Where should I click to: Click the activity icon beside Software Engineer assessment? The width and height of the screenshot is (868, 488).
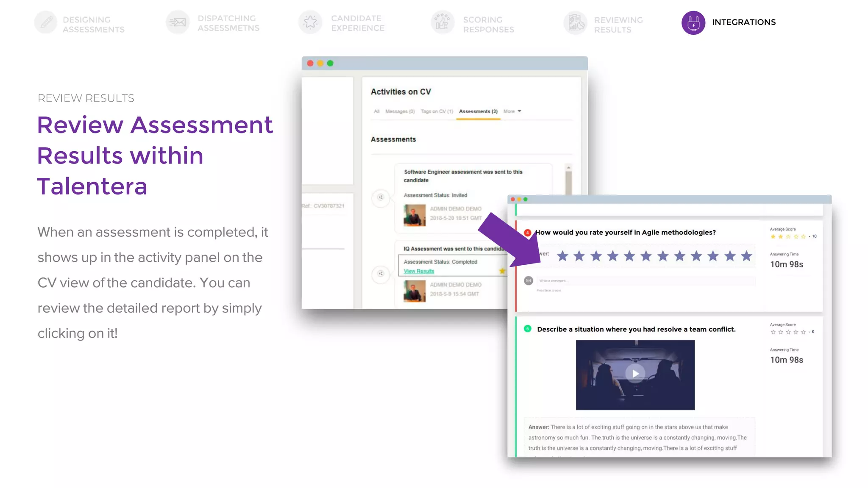381,197
